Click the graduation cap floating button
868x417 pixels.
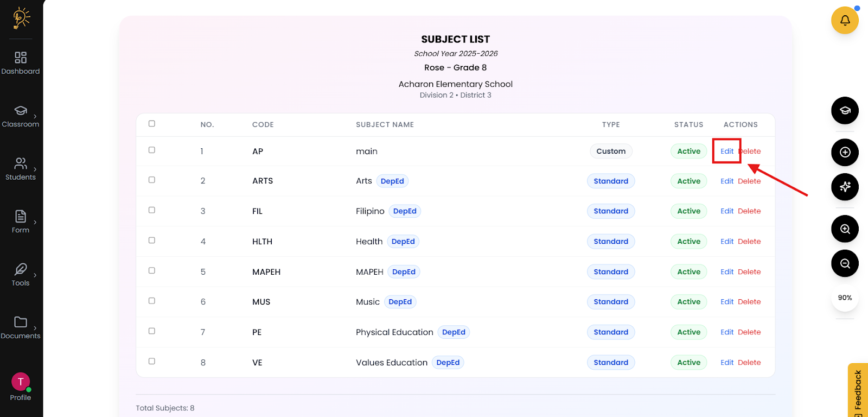(845, 111)
